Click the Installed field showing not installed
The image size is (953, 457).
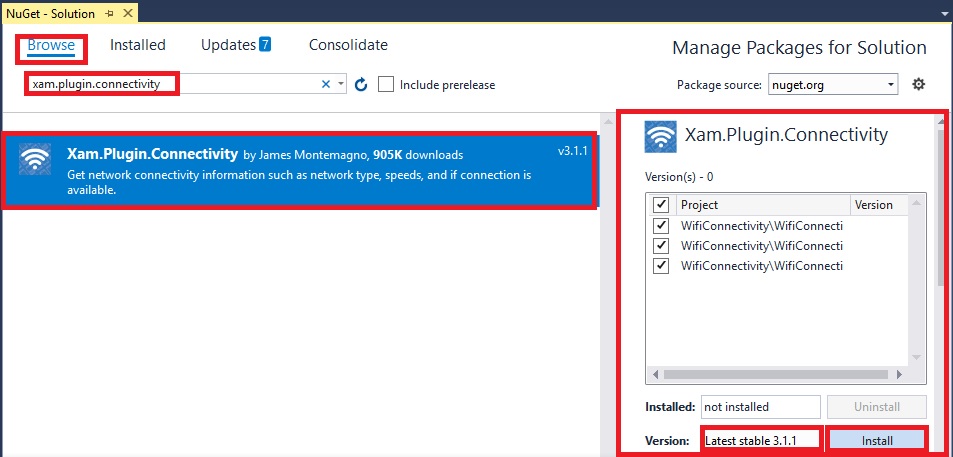pyautogui.click(x=761, y=407)
